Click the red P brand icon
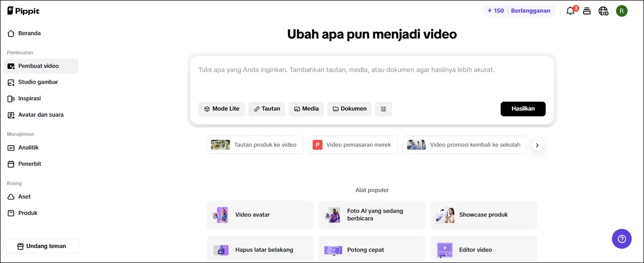 [x=317, y=145]
